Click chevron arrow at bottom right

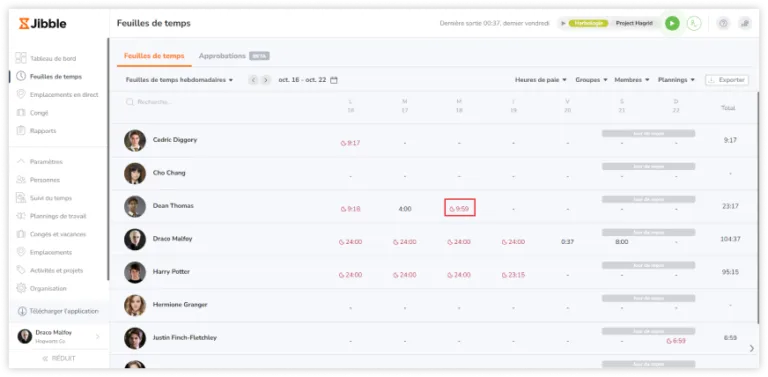coord(752,348)
